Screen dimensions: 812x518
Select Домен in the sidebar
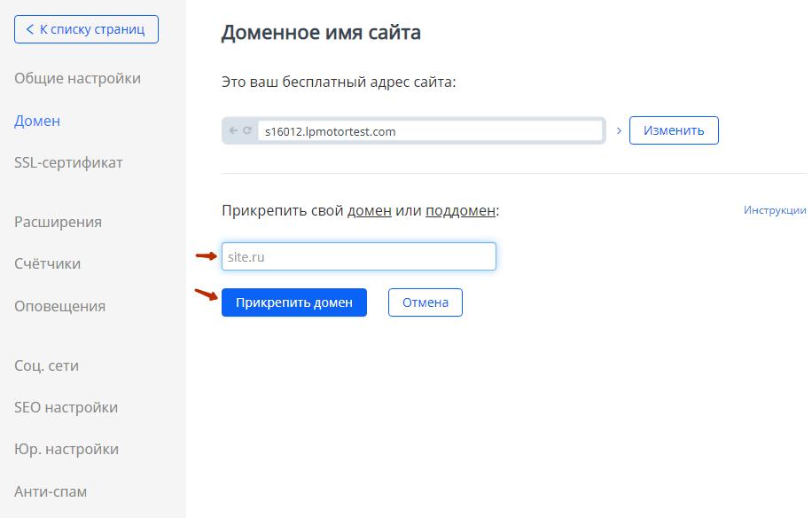[37, 121]
